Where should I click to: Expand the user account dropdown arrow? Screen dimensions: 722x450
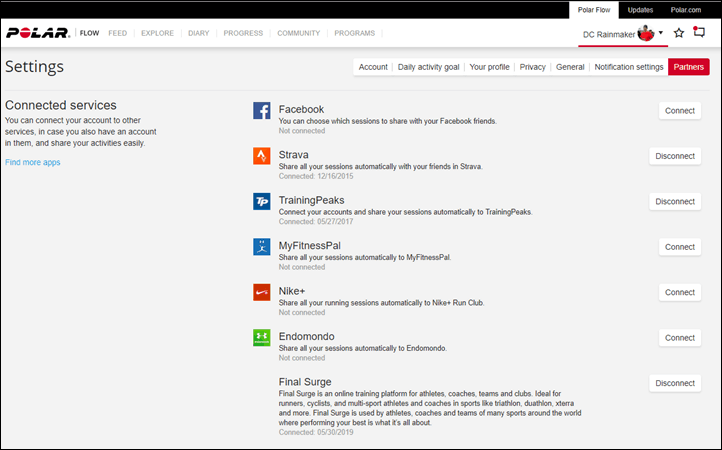coord(661,33)
